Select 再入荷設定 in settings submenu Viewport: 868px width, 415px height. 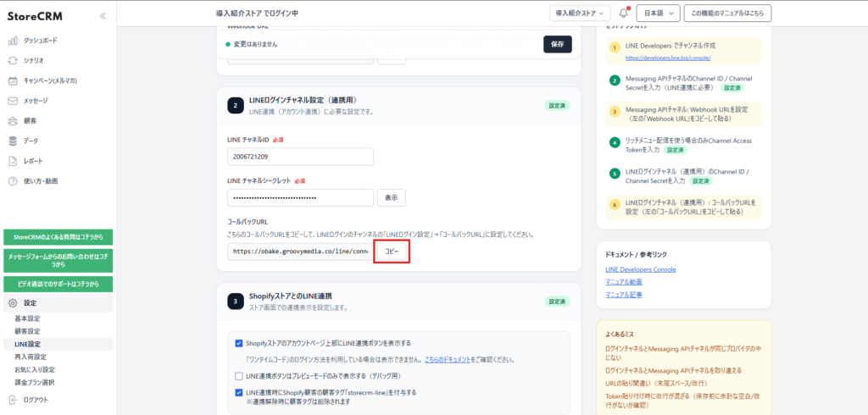(x=31, y=357)
